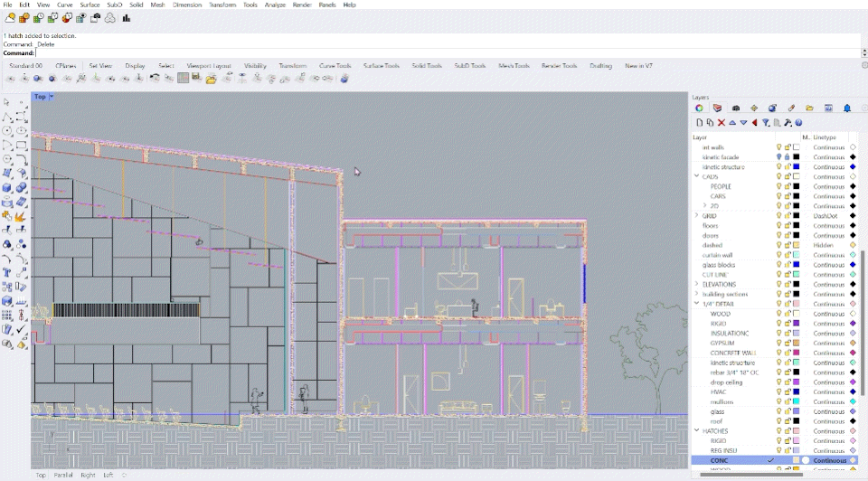Image resolution: width=868 pixels, height=481 pixels.
Task: Open the blue Help question mark icon
Action: tap(798, 123)
